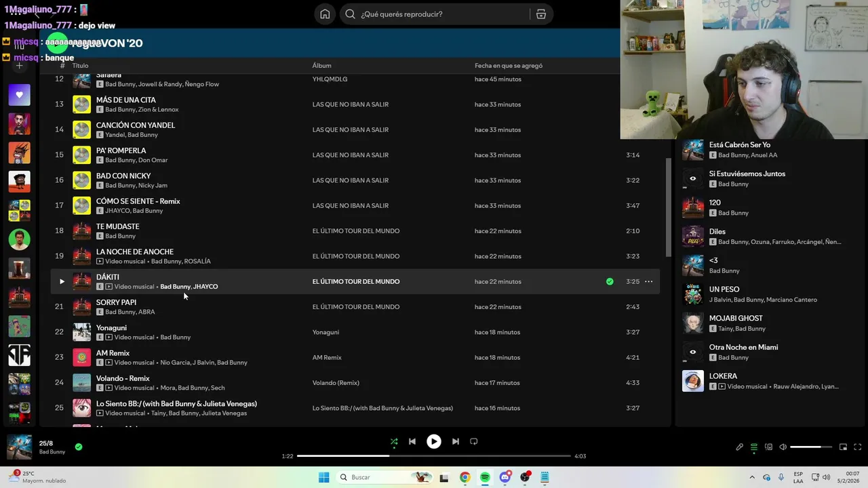868x488 pixels.
Task: Select the song CANCIÓN CON YANDEL
Action: point(136,125)
